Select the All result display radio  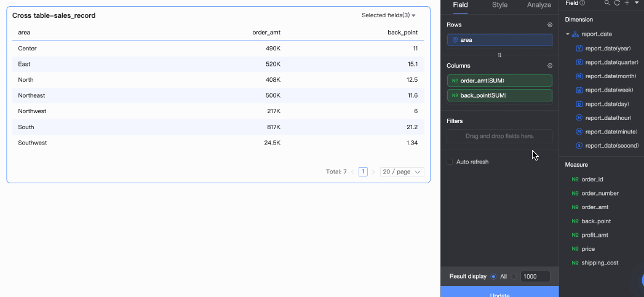(x=493, y=277)
